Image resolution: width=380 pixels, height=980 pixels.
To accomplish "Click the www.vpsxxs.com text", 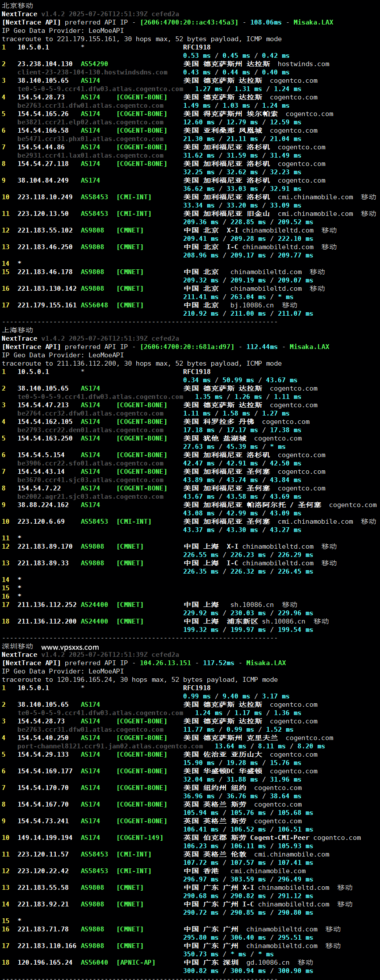I will (70, 647).
